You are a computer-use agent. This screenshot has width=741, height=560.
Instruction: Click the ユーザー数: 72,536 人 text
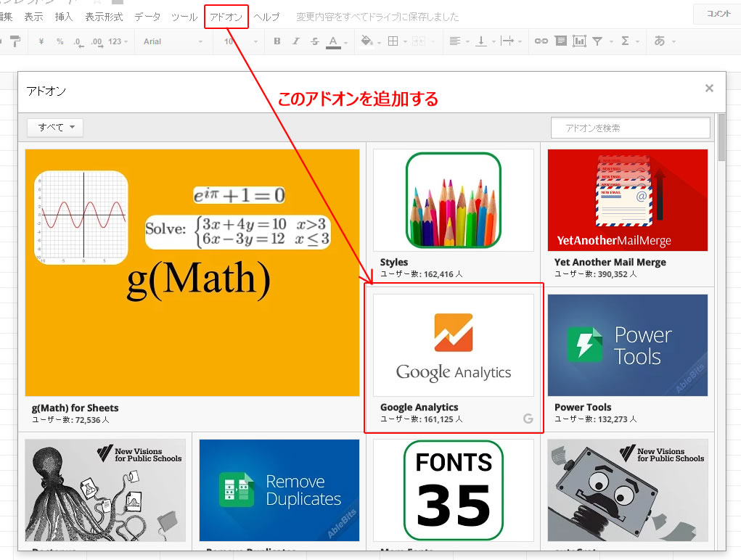(x=70, y=420)
